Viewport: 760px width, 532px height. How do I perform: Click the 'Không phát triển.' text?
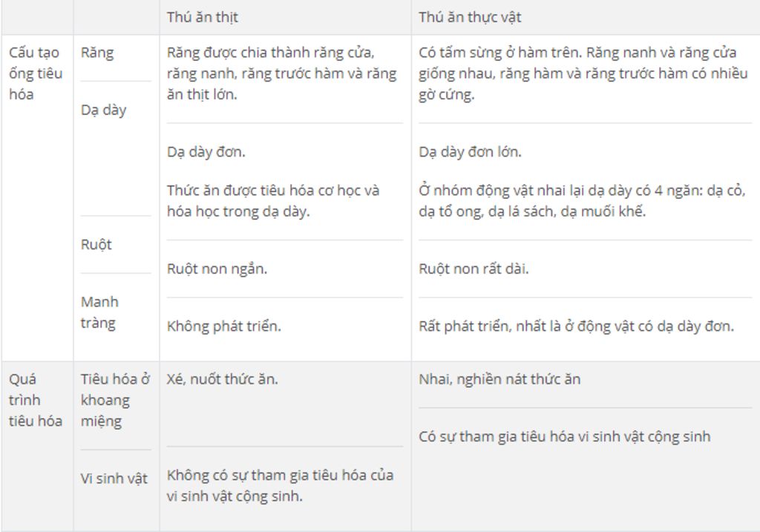tap(223, 326)
